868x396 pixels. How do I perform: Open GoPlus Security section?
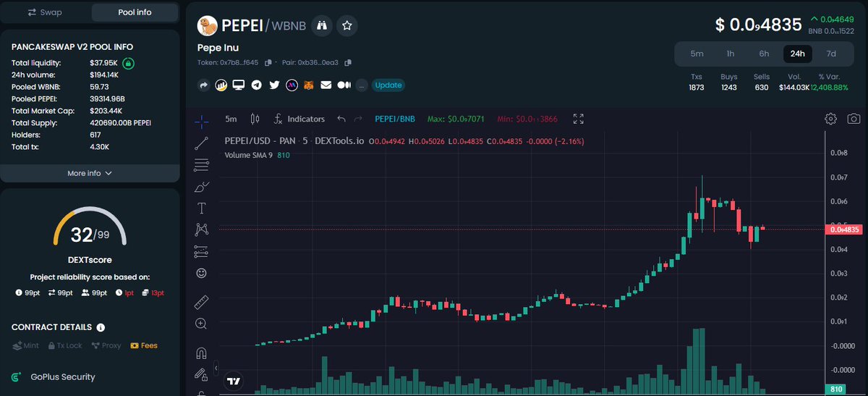[54, 377]
